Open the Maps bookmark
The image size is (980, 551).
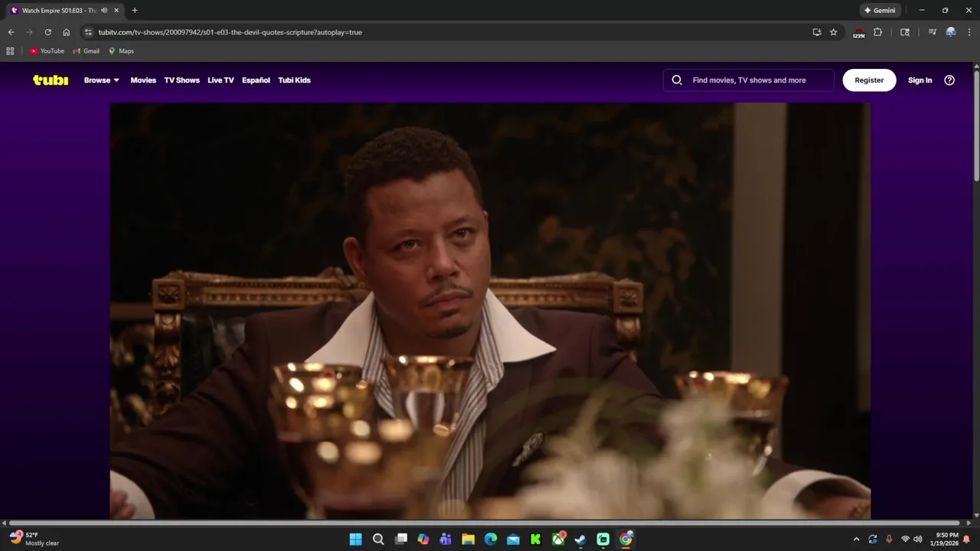click(x=121, y=51)
